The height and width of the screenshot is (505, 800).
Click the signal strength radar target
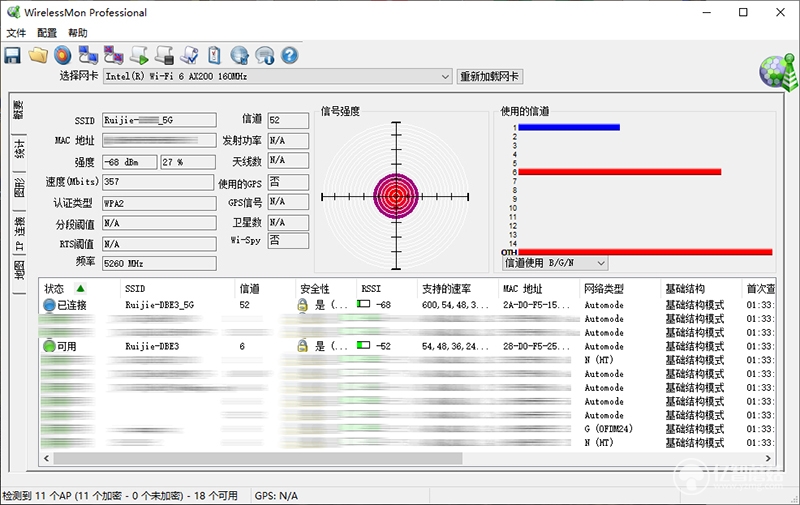pyautogui.click(x=396, y=196)
